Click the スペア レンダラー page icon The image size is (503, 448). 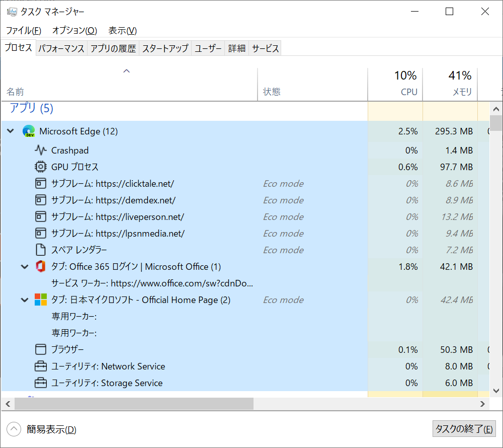point(40,250)
